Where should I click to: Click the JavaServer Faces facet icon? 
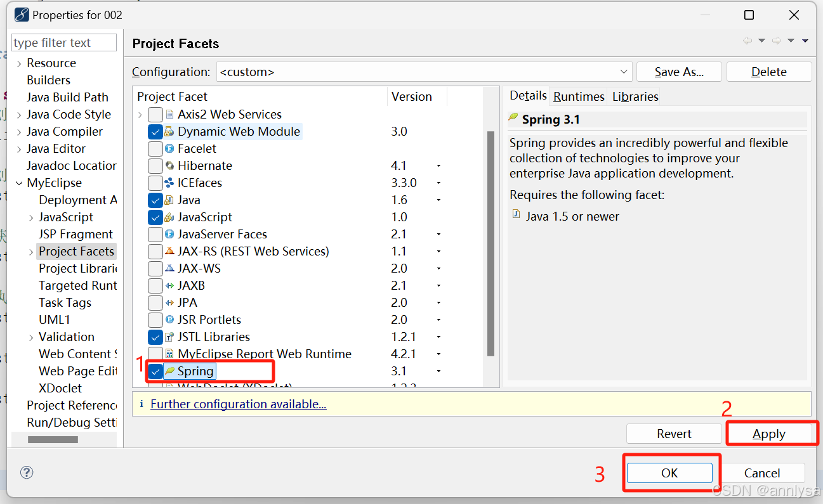tap(169, 235)
